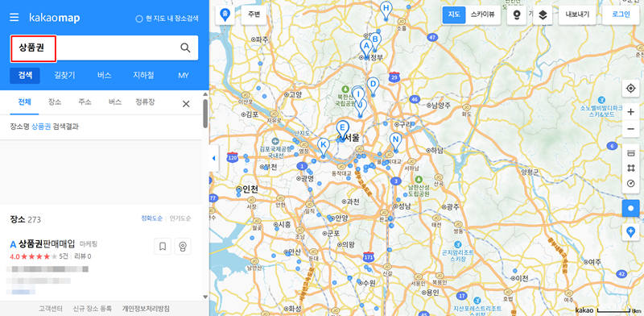Open 고객센터 footer link

click(x=51, y=309)
